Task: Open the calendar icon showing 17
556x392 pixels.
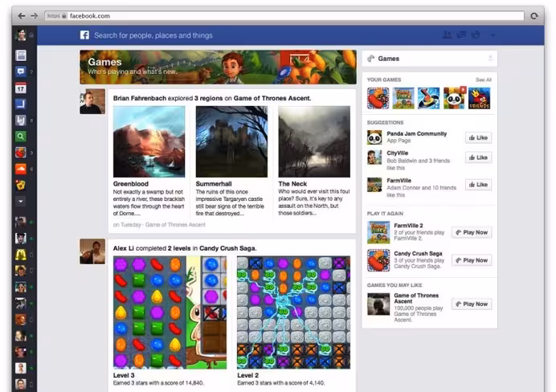Action: pyautogui.click(x=21, y=88)
